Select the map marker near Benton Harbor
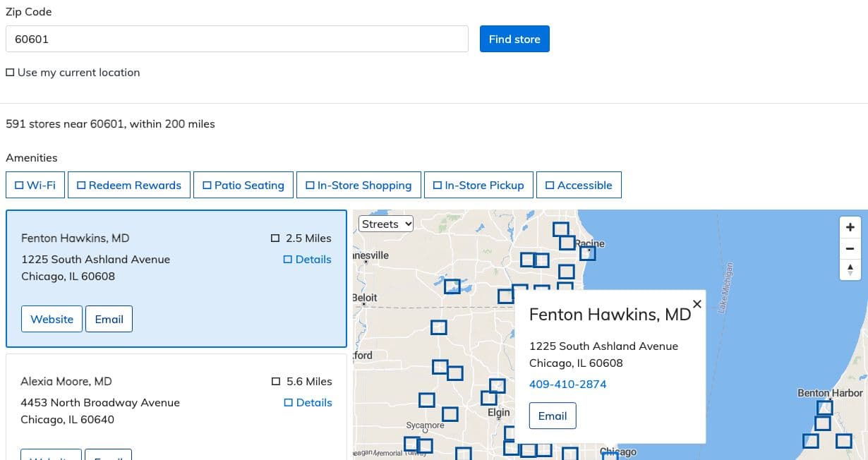This screenshot has width=868, height=460. point(824,407)
